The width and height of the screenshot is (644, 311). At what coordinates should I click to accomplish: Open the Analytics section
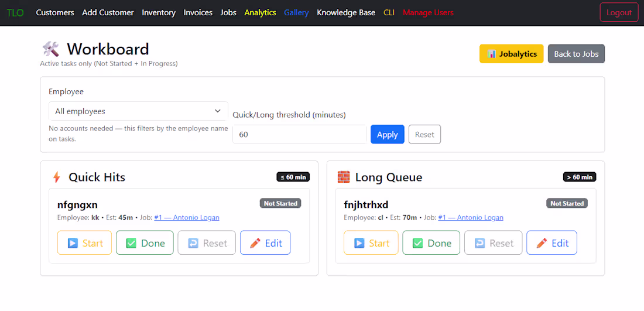click(261, 13)
